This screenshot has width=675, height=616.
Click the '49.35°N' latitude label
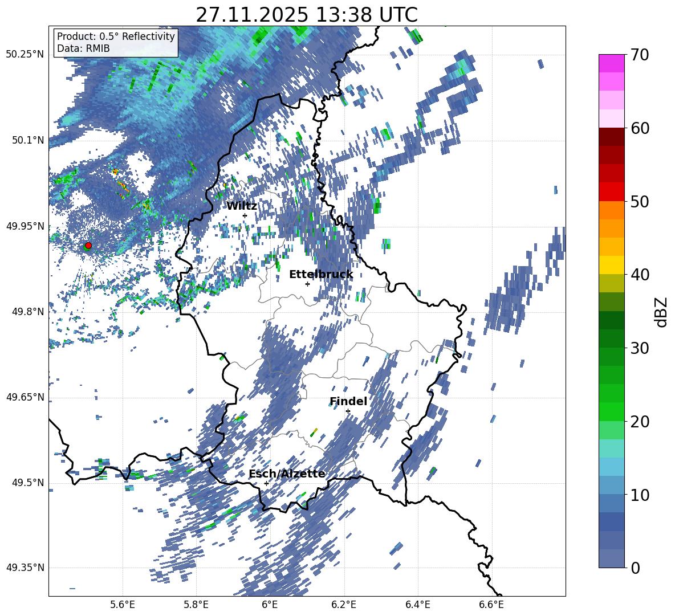[25, 568]
